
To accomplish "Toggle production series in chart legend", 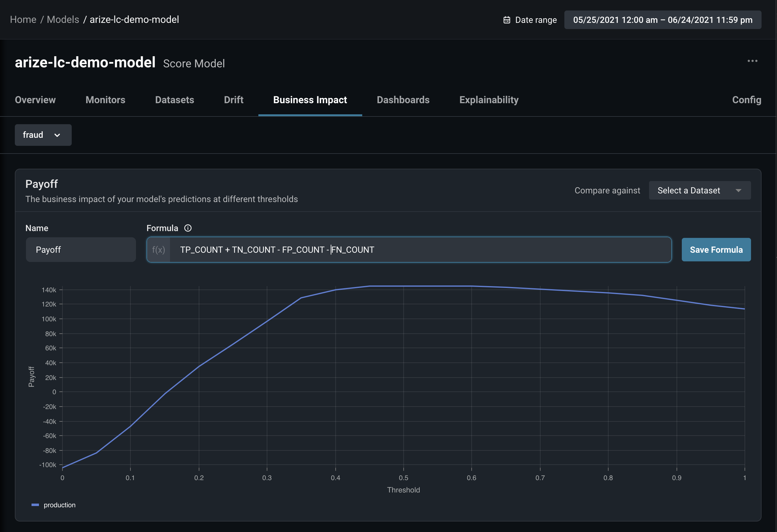I will point(53,505).
